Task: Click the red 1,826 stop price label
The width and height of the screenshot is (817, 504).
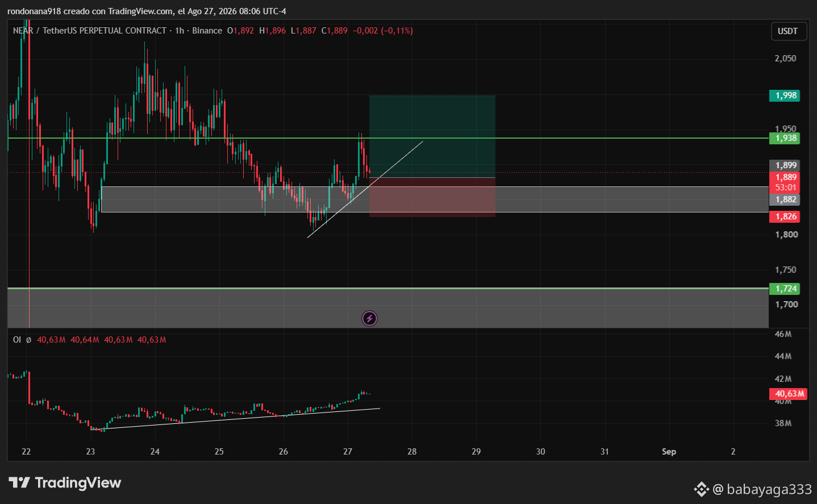Action: (x=785, y=216)
